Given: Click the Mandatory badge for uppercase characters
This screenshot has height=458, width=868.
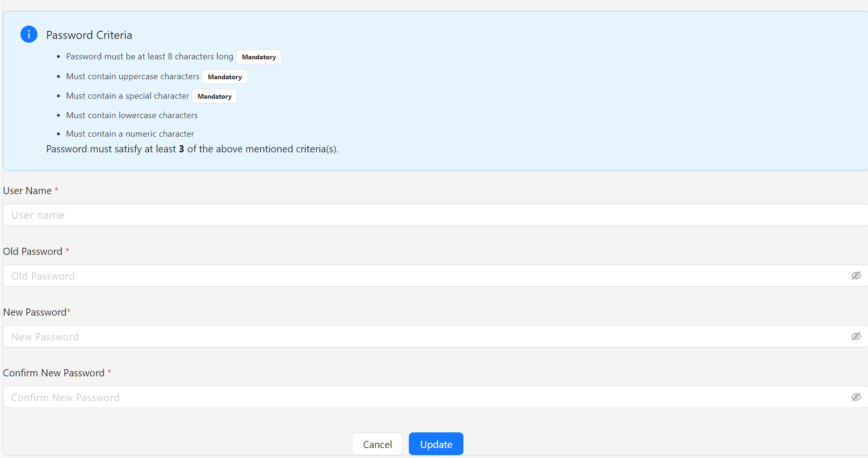Looking at the screenshot, I should [225, 76].
